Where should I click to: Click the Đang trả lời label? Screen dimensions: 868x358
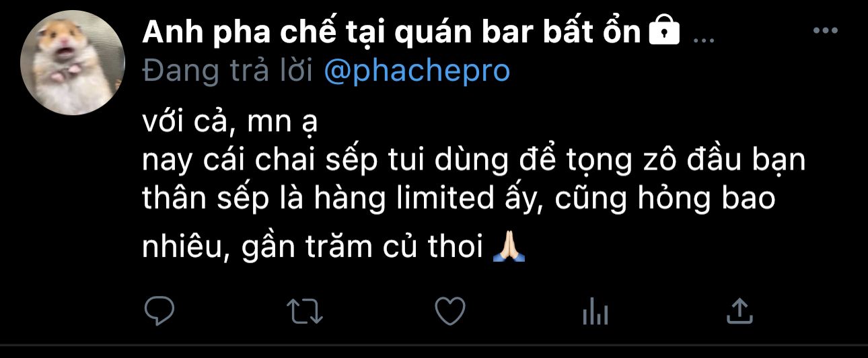227,71
